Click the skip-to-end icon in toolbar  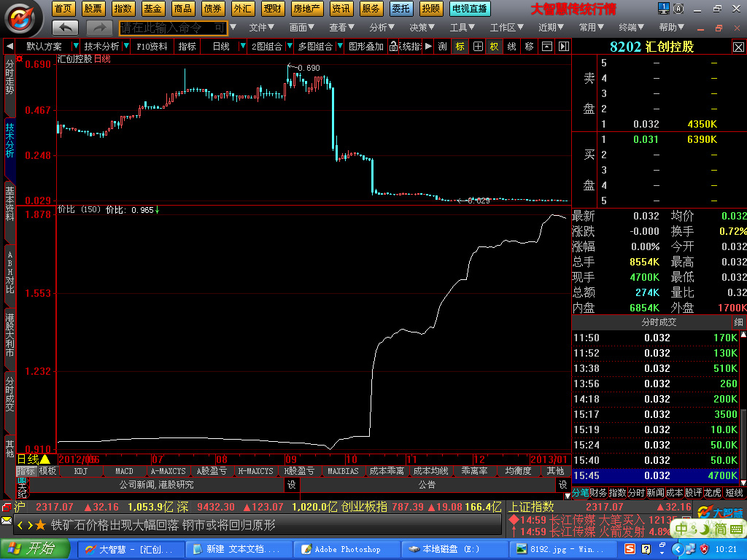pyautogui.click(x=564, y=46)
